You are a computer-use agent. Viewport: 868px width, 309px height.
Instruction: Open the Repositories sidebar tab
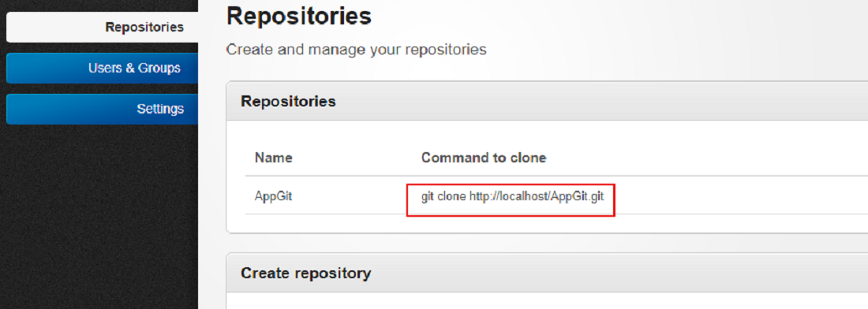(103, 27)
